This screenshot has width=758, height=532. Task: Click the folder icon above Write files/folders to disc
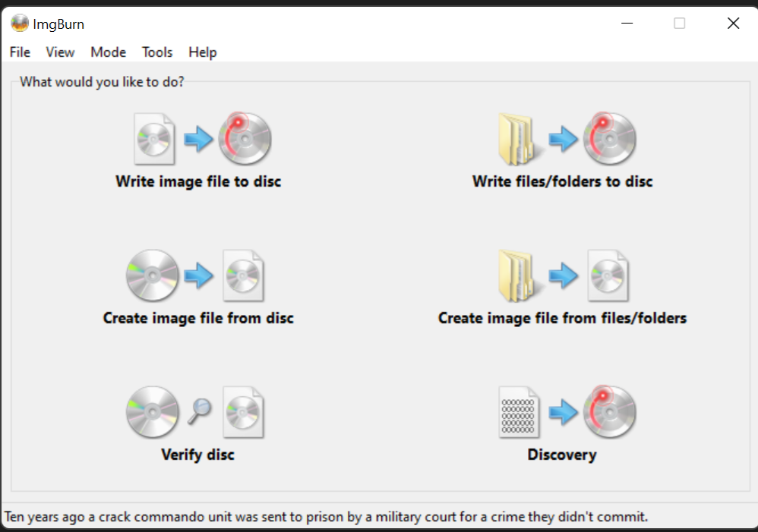(519, 139)
